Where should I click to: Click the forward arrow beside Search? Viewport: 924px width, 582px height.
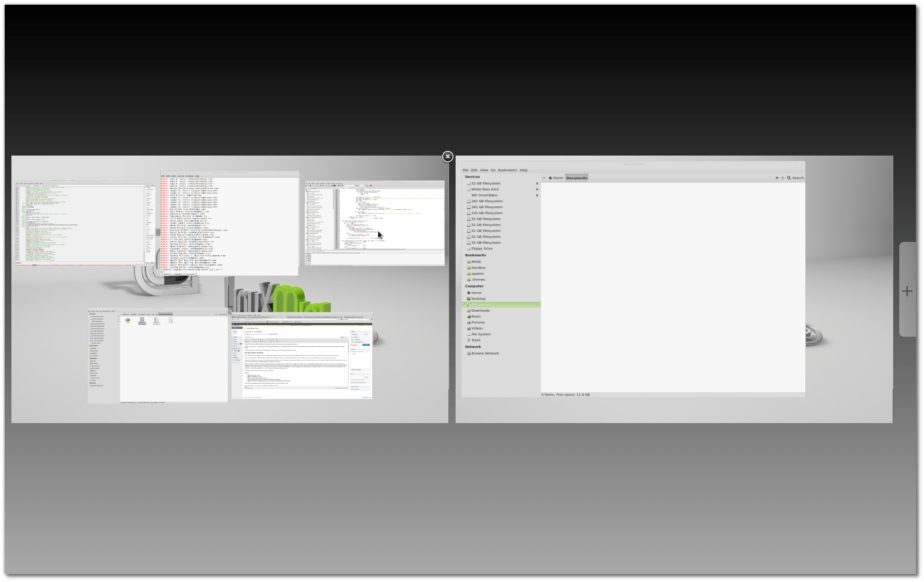(x=783, y=178)
